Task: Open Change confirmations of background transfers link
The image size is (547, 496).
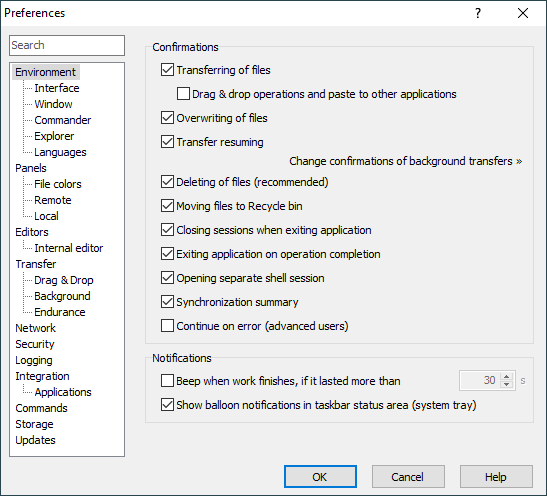Action: (405, 161)
